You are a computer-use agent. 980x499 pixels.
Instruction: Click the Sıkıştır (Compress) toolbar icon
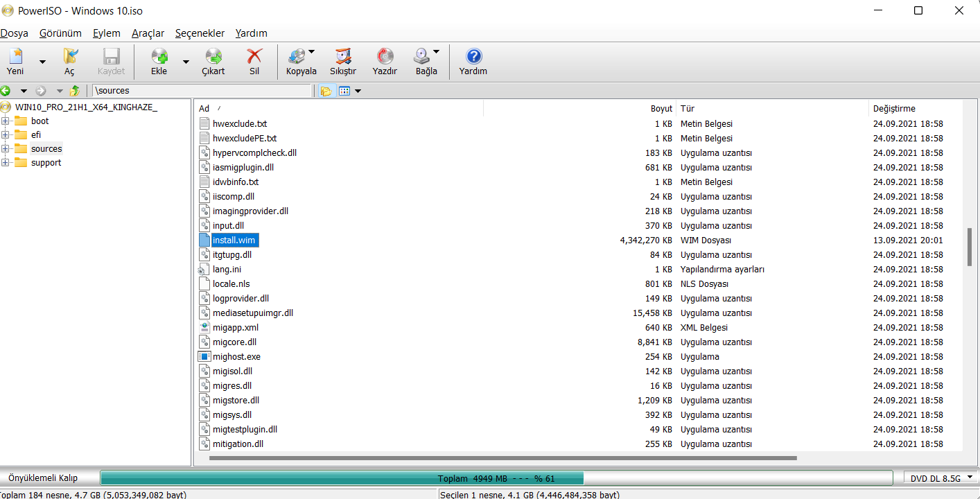click(x=343, y=57)
